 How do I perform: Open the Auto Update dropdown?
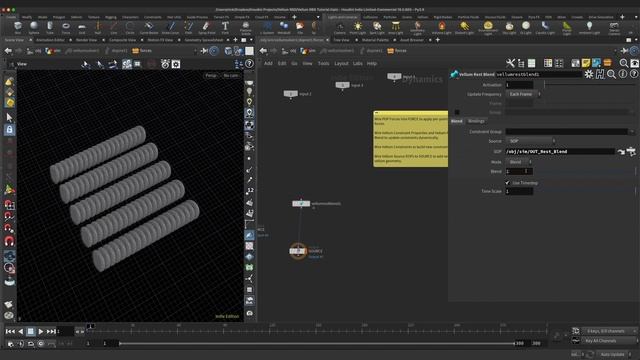(614, 354)
